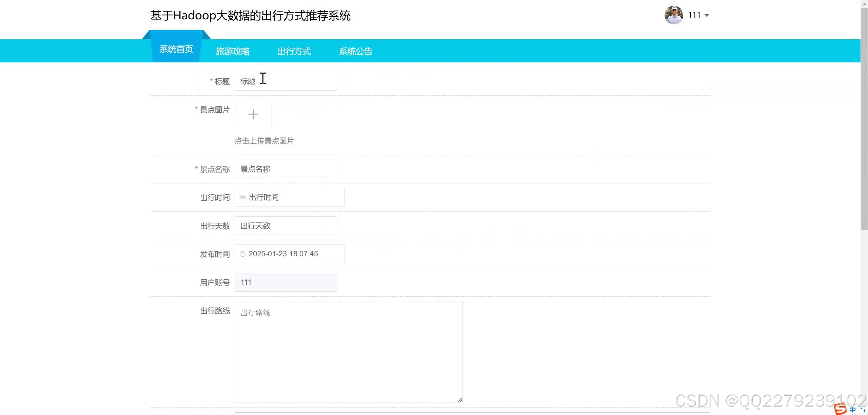Click the 出行天数 input field

(285, 226)
